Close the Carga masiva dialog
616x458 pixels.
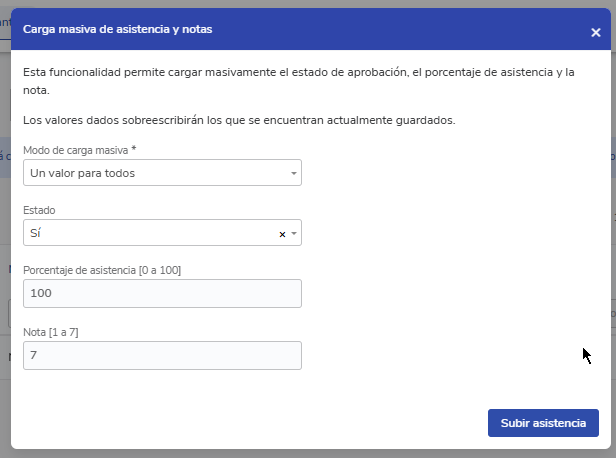[595, 32]
